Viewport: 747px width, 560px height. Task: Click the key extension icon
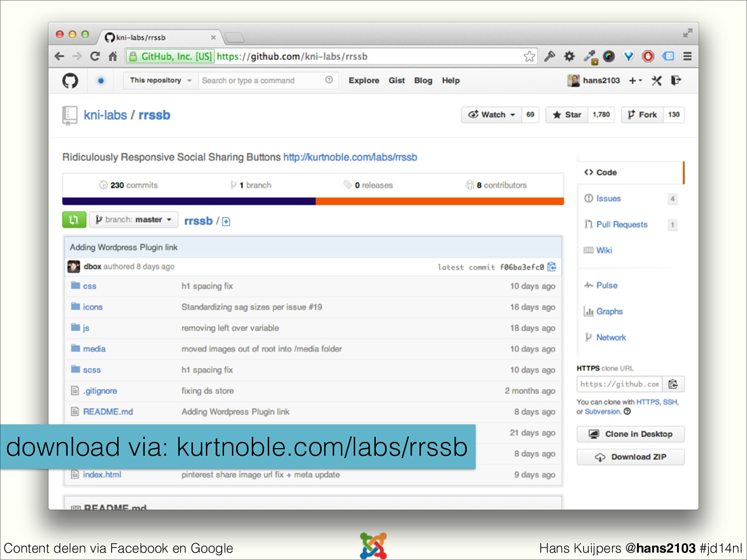pos(550,56)
